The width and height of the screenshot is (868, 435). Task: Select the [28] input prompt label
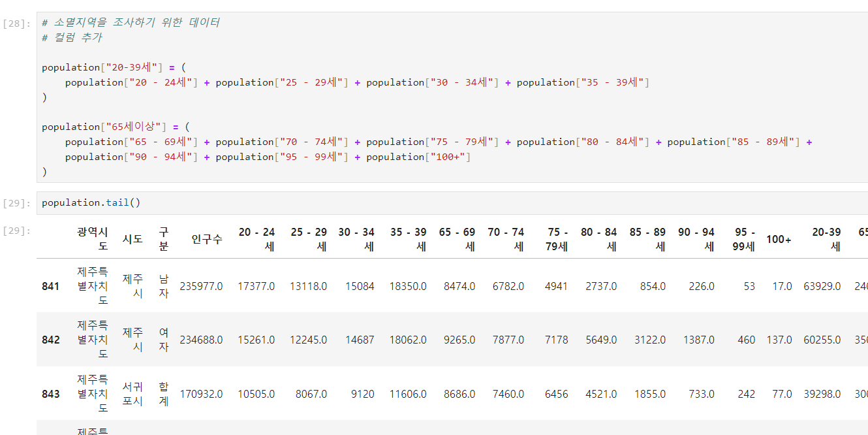(x=17, y=23)
